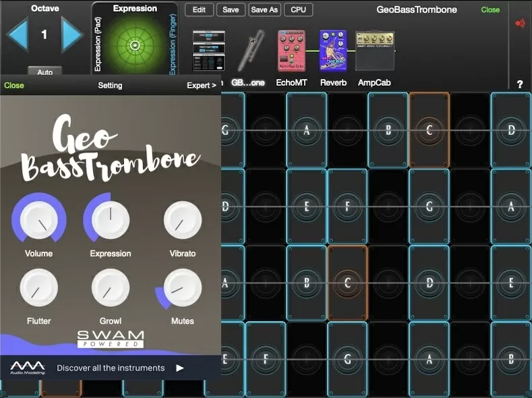Tap F pad in second row
Viewport: 532px width, 398px height.
click(x=347, y=206)
